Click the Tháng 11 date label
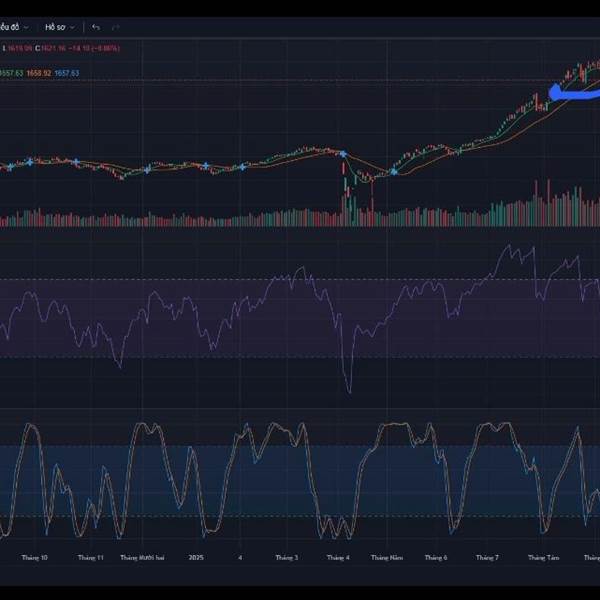 [91, 558]
